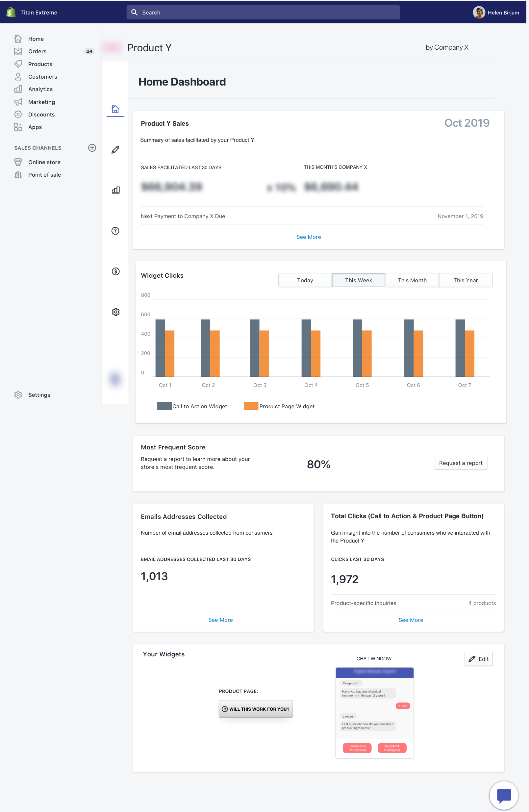This screenshot has width=529, height=812.
Task: Click the Search field
Action: click(x=263, y=12)
